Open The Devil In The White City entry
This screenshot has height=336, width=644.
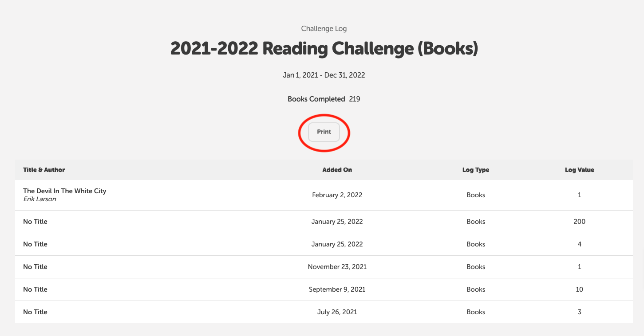[x=65, y=191]
